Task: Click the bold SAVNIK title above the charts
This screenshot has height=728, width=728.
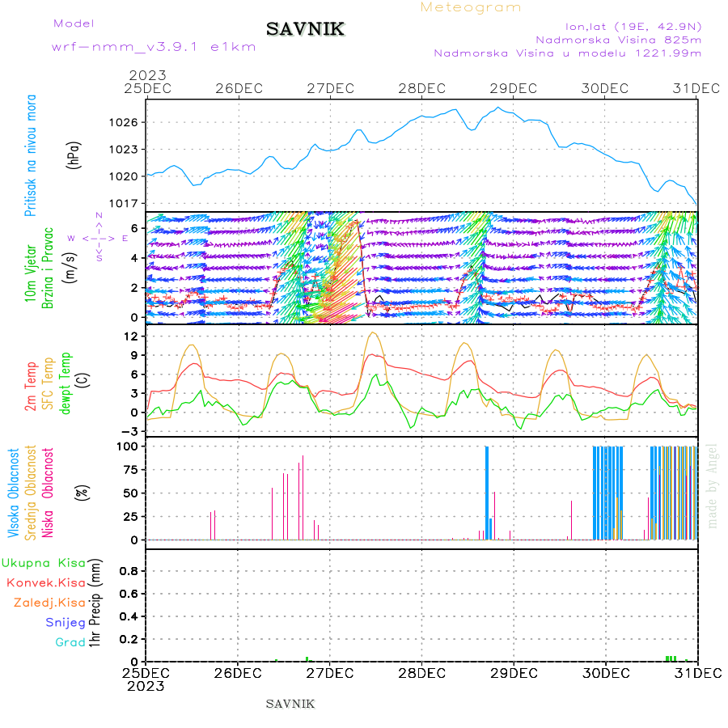Action: (305, 29)
